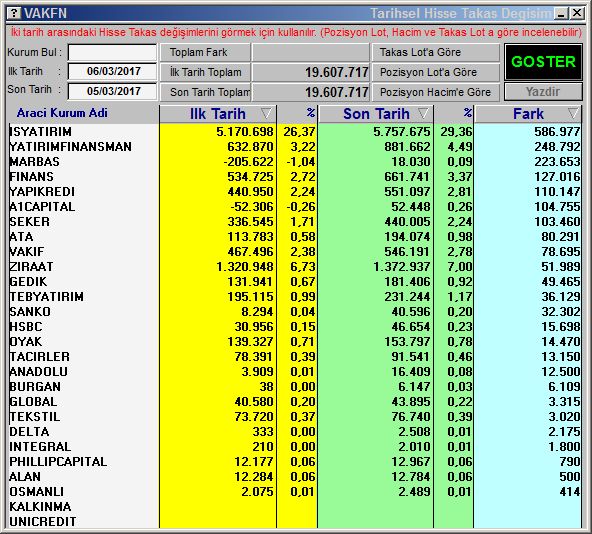Click the help question-mark icon in title bar
592x534 pixels.
click(x=14, y=14)
